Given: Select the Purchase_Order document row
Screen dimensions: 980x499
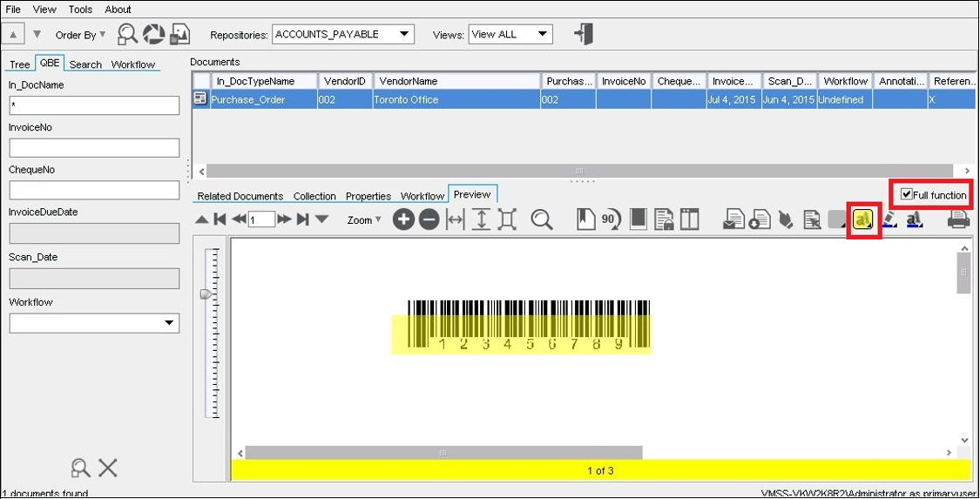Looking at the screenshot, I should tap(584, 99).
